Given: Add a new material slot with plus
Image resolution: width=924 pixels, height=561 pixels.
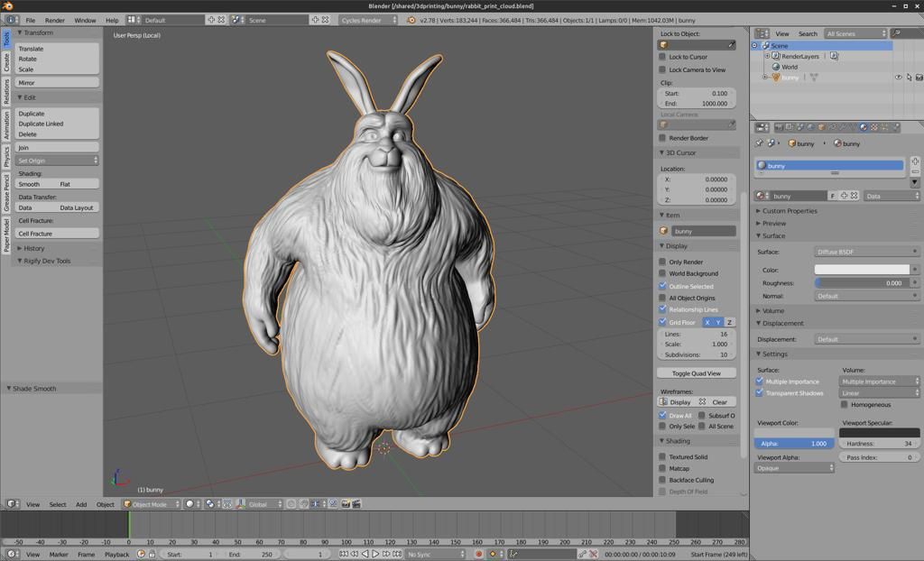Looking at the screenshot, I should point(915,161).
